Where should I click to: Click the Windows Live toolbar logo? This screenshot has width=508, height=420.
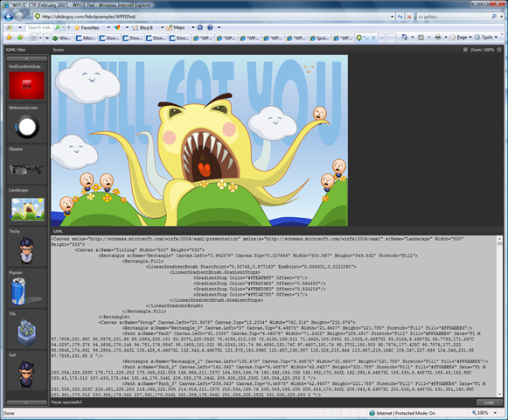tap(10, 28)
